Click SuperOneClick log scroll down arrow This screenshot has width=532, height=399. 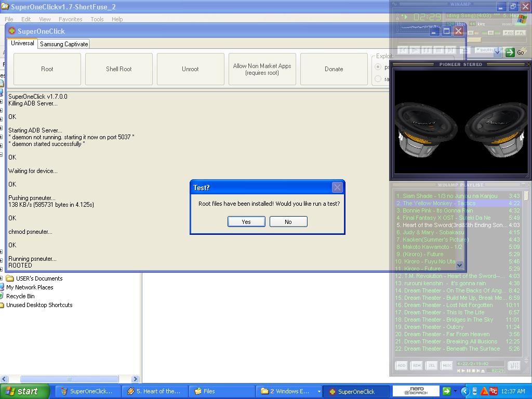tap(460, 265)
